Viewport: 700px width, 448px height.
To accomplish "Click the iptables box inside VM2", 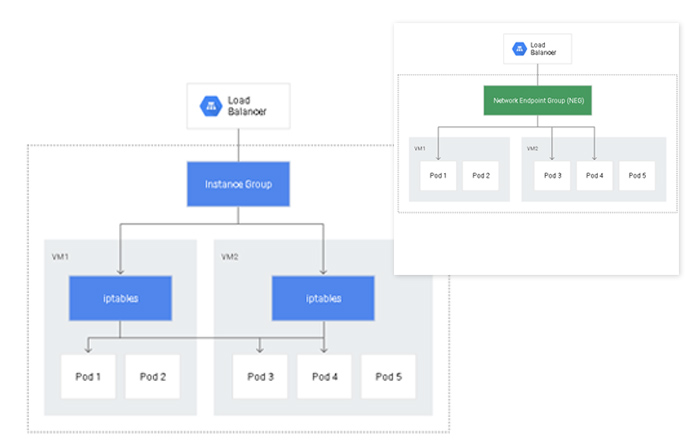I will (323, 298).
